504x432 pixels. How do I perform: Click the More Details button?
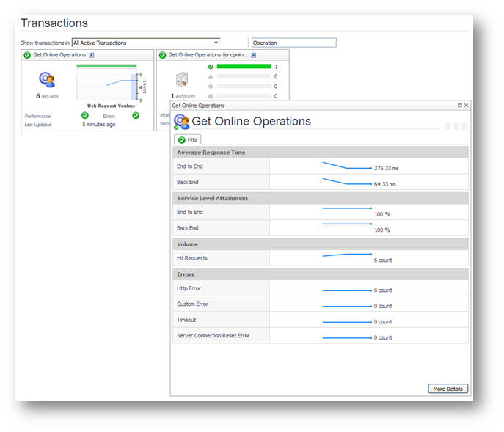coord(448,389)
